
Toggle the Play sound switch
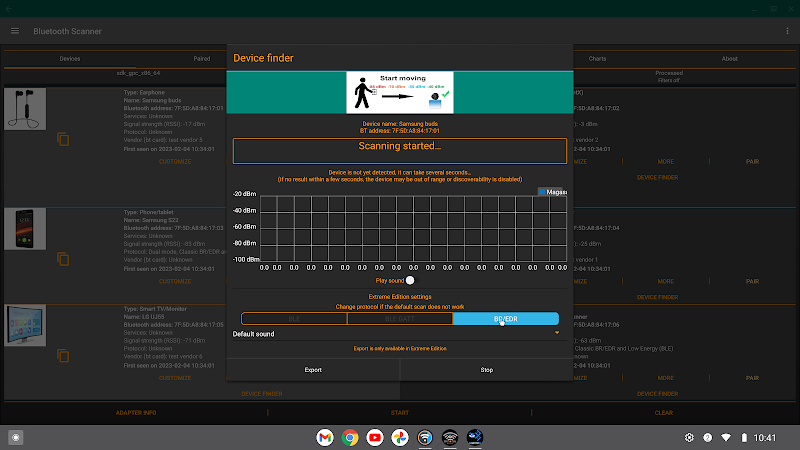[x=410, y=281]
